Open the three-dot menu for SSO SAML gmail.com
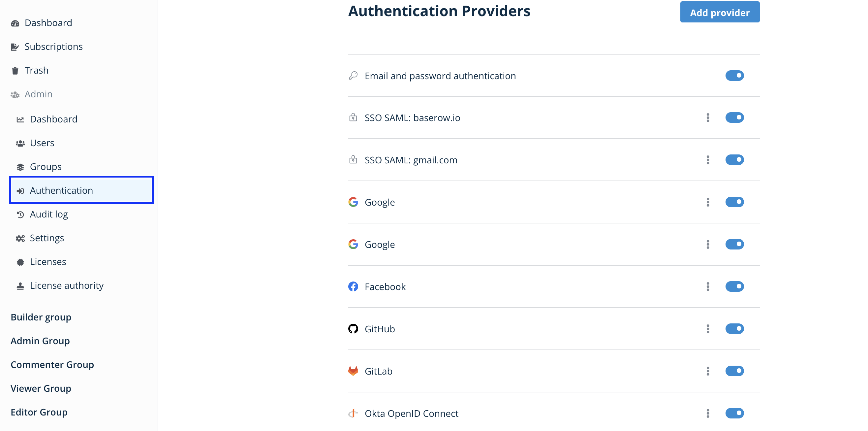The height and width of the screenshot is (431, 868). (708, 160)
